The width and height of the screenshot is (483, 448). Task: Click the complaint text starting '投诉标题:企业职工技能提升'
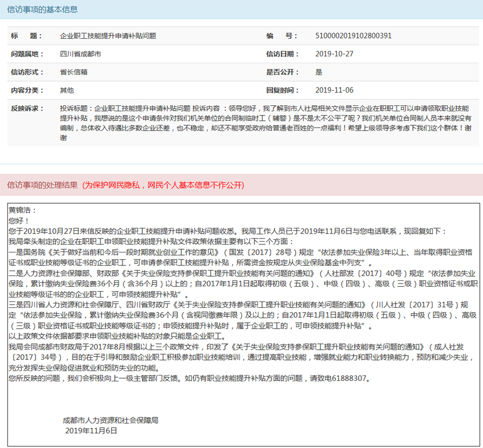click(x=266, y=123)
